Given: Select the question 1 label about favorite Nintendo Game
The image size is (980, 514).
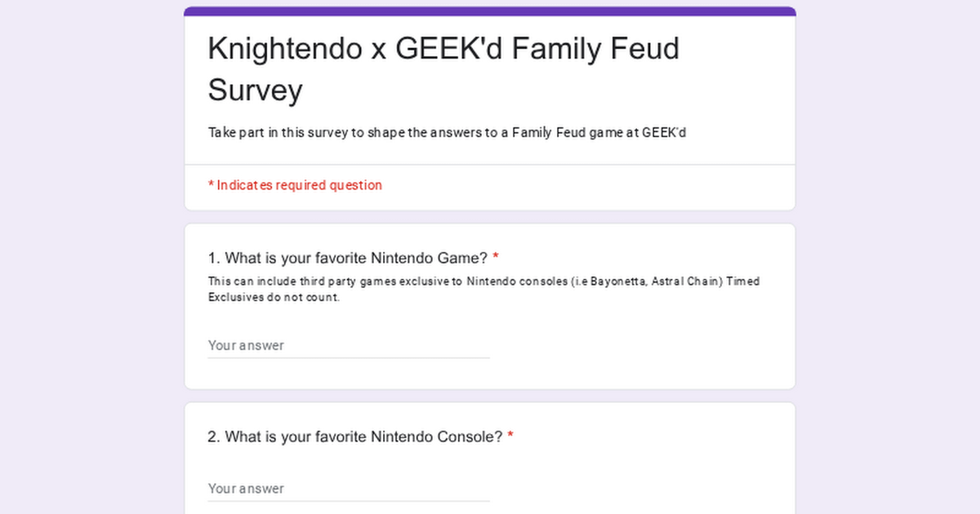Looking at the screenshot, I should click(x=348, y=259).
